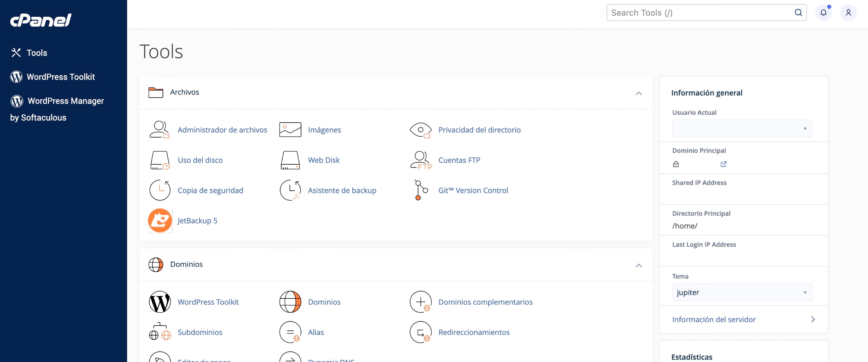This screenshot has height=362, width=868.
Task: Expand Información del servidor arrow
Action: 813,320
